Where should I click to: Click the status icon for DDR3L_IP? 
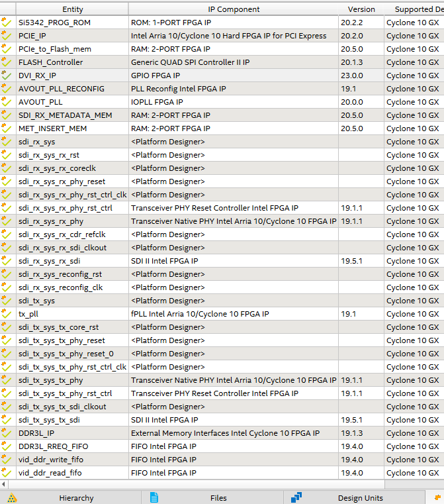(7, 433)
